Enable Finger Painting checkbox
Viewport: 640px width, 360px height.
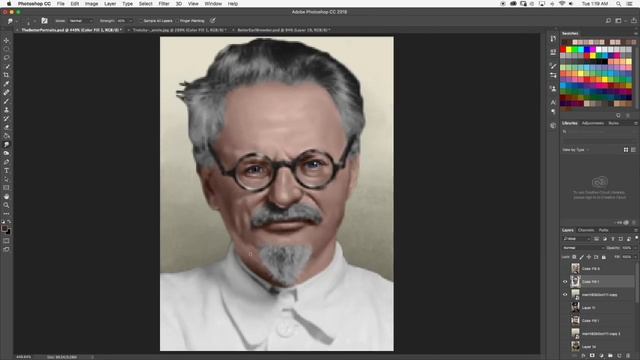point(177,20)
